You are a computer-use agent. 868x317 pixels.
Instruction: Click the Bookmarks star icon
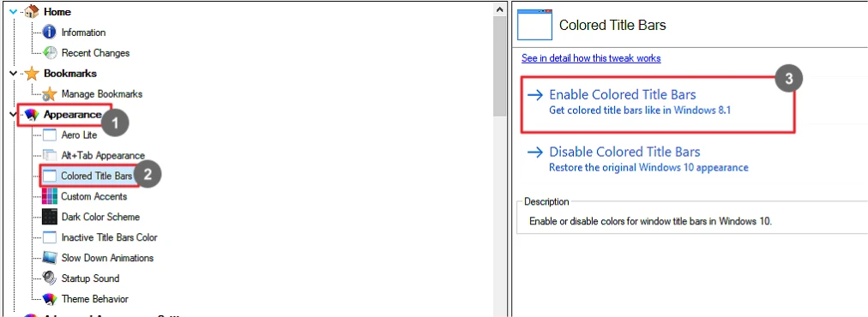pos(32,74)
